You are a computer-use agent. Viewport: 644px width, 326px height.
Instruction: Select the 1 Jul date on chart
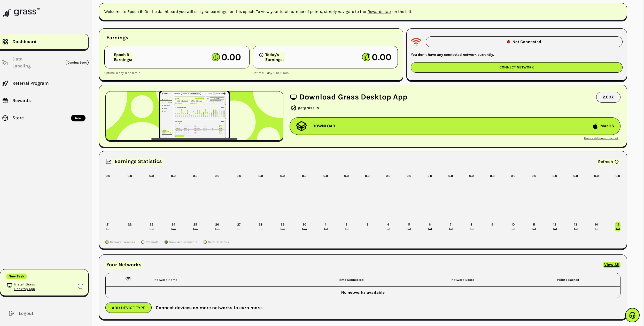(325, 227)
